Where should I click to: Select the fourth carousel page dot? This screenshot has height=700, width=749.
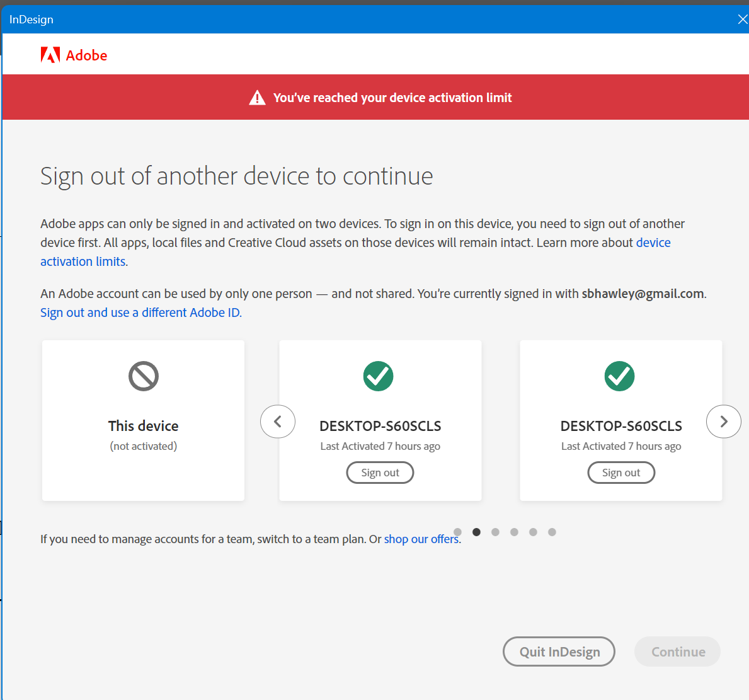(x=515, y=532)
